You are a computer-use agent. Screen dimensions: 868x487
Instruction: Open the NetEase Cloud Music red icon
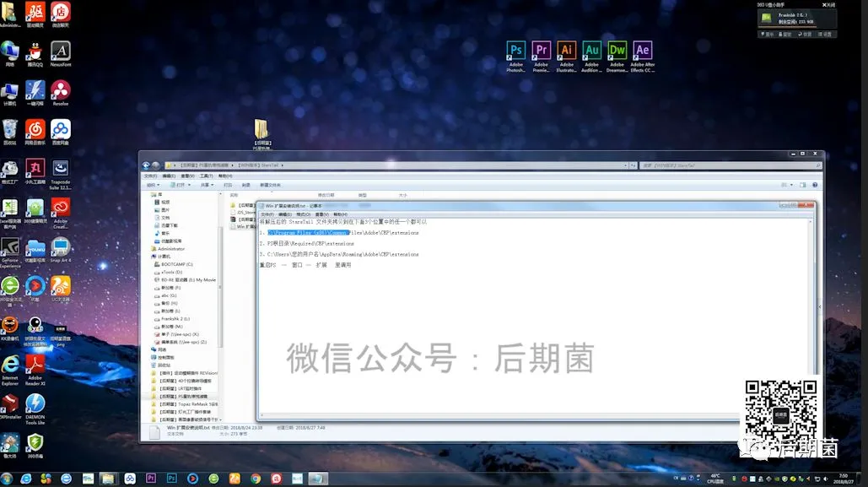[x=35, y=132]
